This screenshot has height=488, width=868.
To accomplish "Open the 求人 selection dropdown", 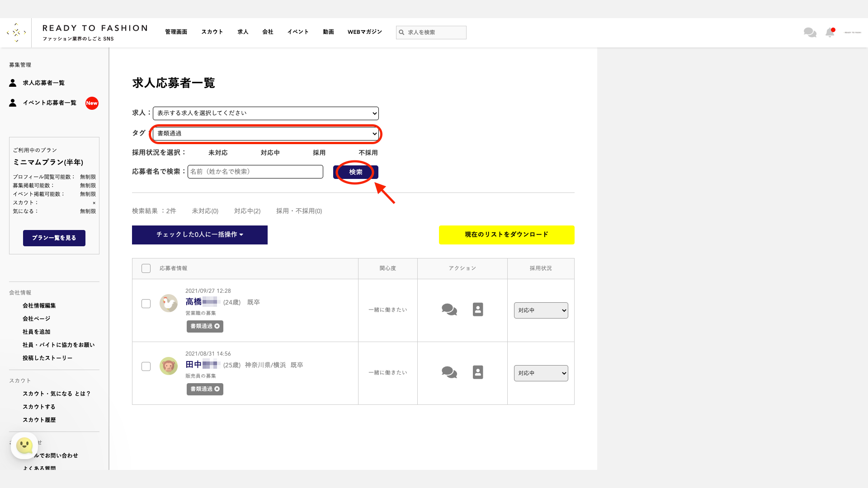I will click(x=265, y=113).
